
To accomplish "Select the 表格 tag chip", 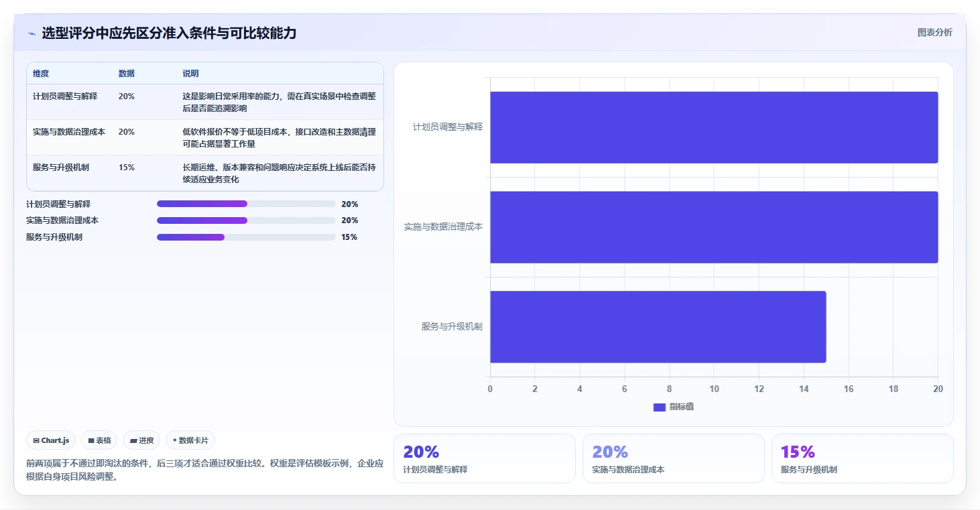I will click(x=99, y=440).
